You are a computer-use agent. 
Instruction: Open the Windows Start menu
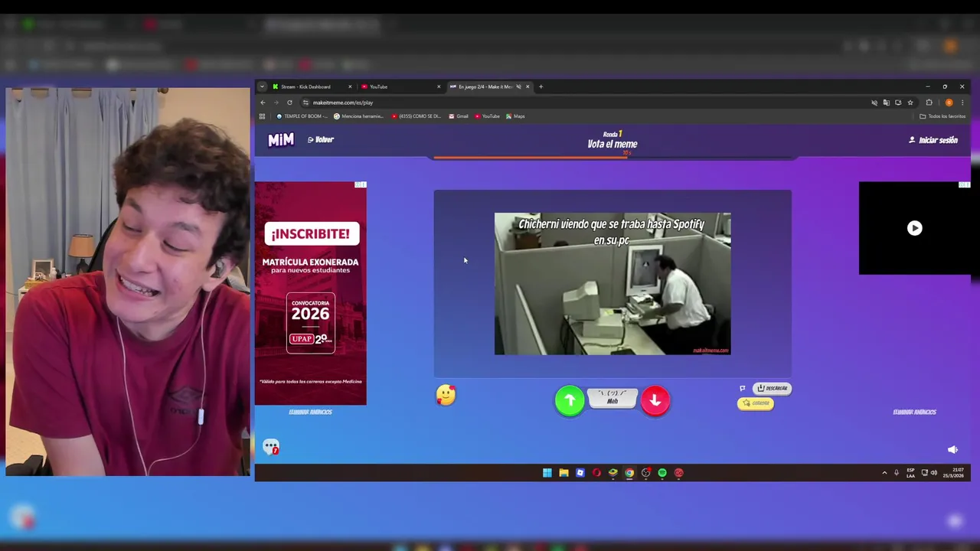click(x=547, y=473)
